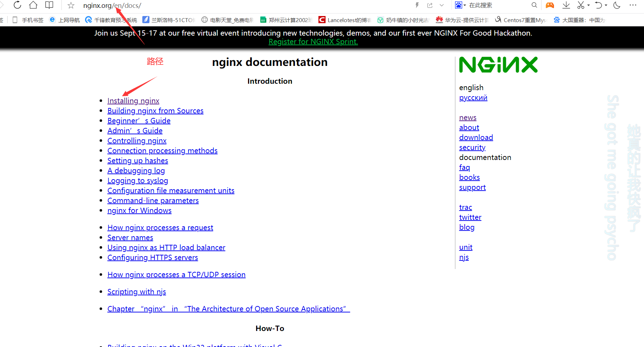The image size is (644, 347).
Task: Open the 上网导航 bookmark
Action: (x=64, y=20)
